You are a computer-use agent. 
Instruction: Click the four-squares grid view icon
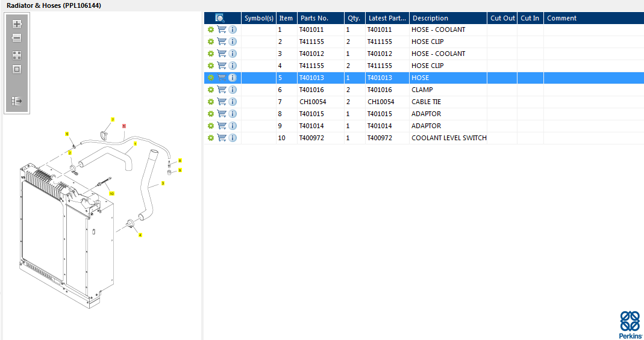[17, 55]
